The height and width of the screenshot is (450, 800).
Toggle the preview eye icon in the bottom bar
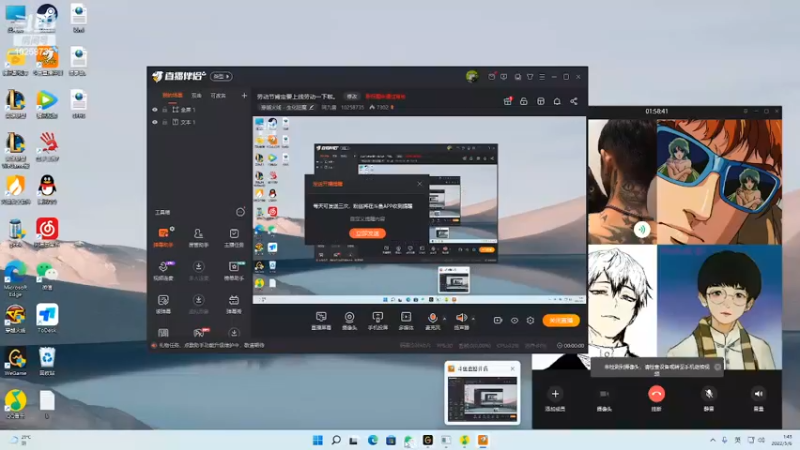click(514, 320)
